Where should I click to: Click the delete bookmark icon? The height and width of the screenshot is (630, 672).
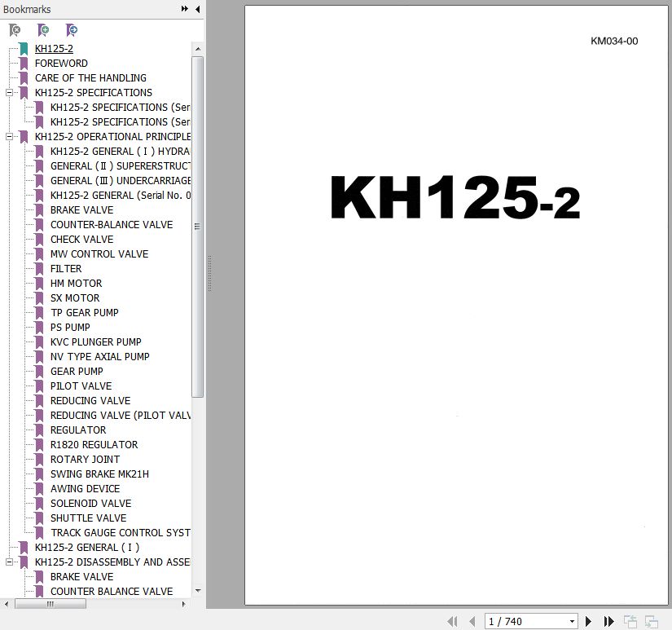pos(15,30)
